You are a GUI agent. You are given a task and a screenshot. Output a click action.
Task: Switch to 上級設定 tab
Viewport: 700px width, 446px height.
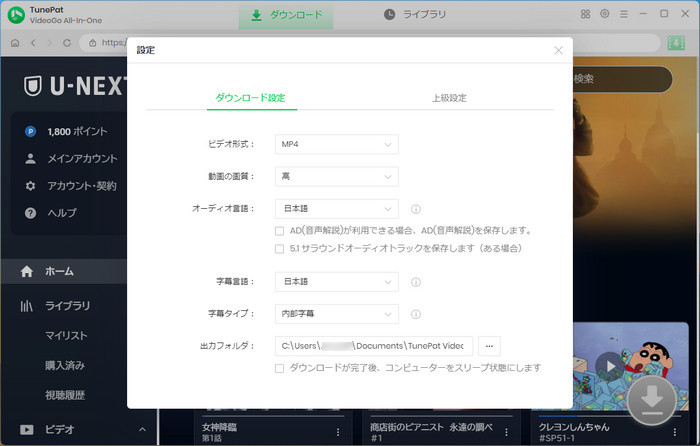[x=449, y=98]
